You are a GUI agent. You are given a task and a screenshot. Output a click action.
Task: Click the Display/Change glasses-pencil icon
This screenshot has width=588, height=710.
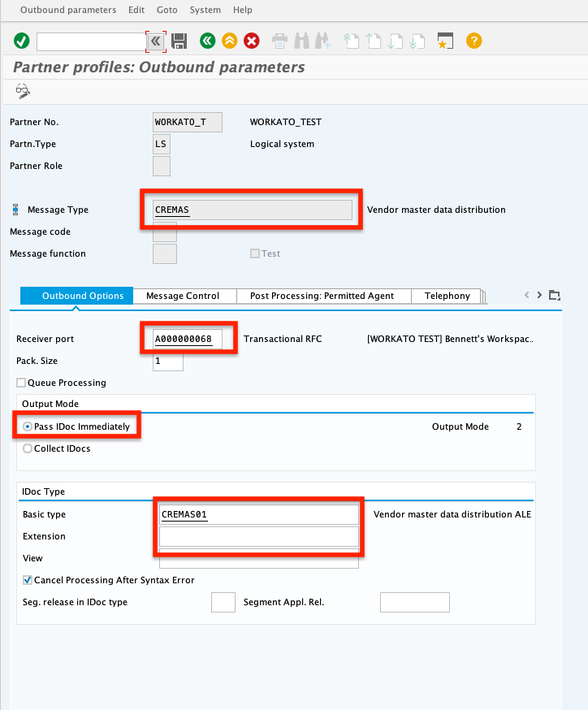[x=23, y=92]
